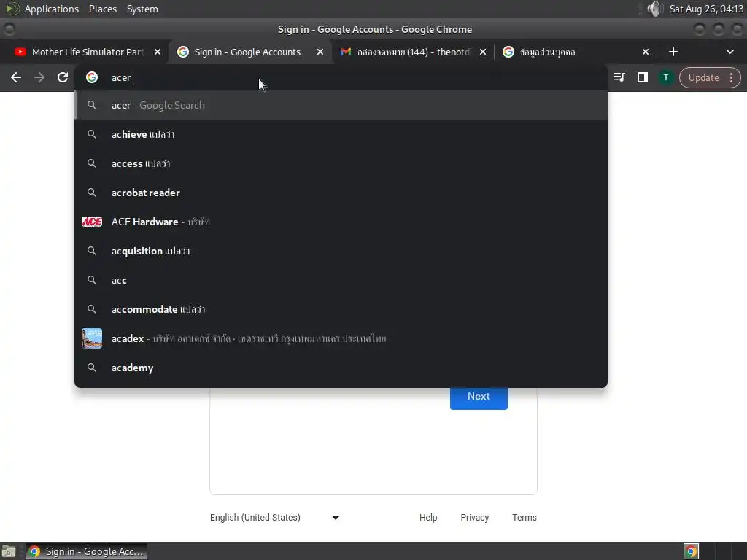
Task: Close the Gmail inbox tab
Action: (x=483, y=52)
